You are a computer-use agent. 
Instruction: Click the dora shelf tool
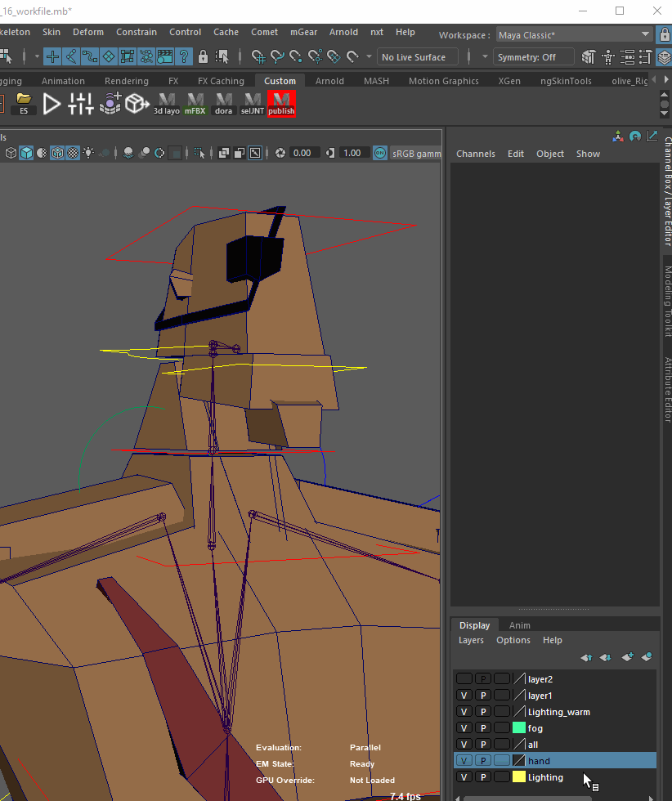click(x=223, y=104)
